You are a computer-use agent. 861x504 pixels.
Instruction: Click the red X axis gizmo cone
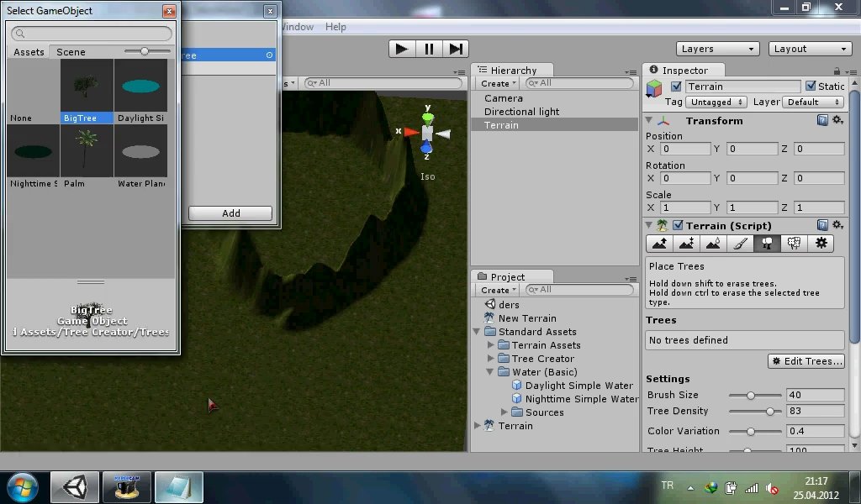pyautogui.click(x=411, y=132)
